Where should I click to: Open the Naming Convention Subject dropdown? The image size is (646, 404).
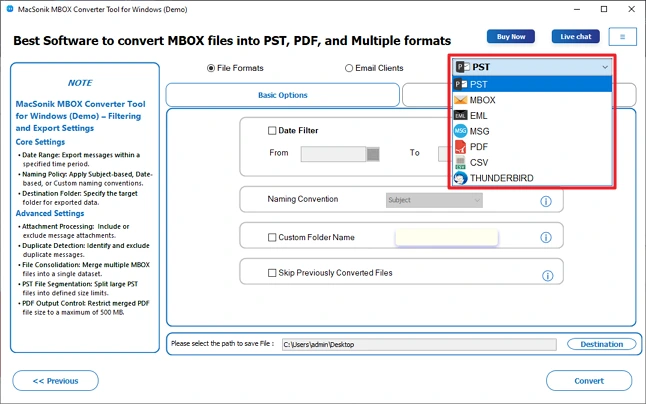pyautogui.click(x=434, y=200)
